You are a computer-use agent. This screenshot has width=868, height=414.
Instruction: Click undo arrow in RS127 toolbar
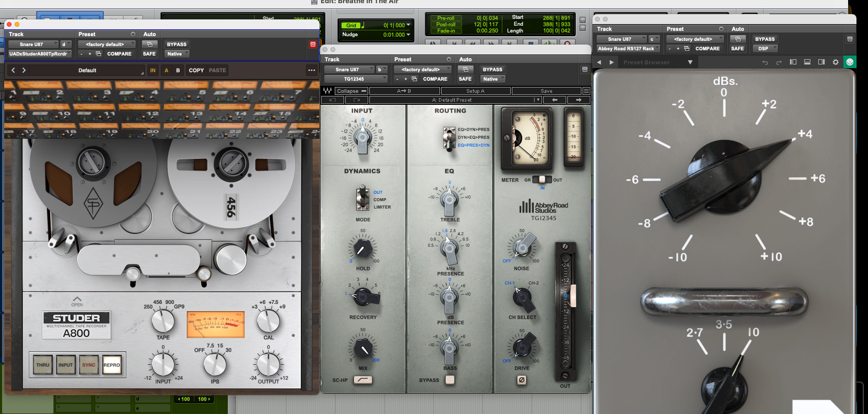click(765, 62)
